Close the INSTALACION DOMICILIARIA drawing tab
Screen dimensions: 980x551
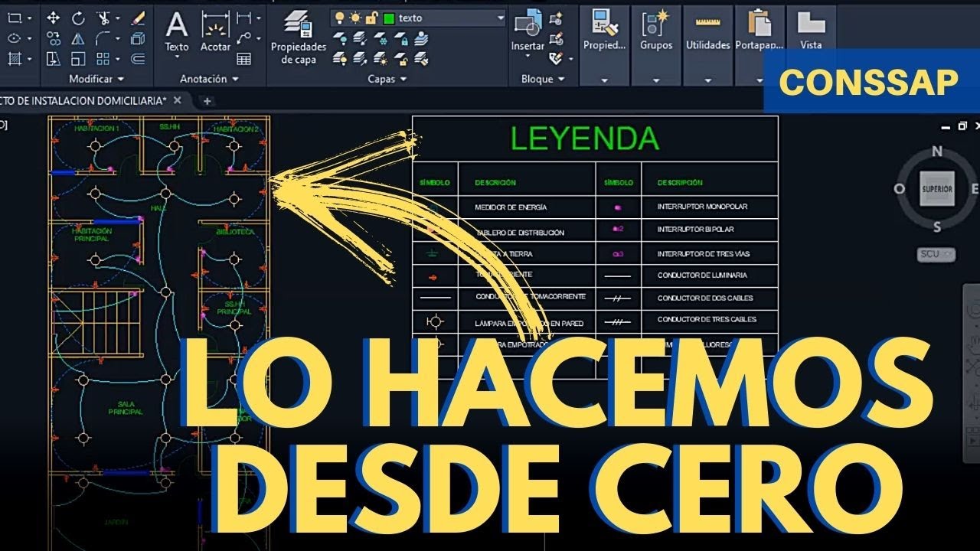click(178, 100)
